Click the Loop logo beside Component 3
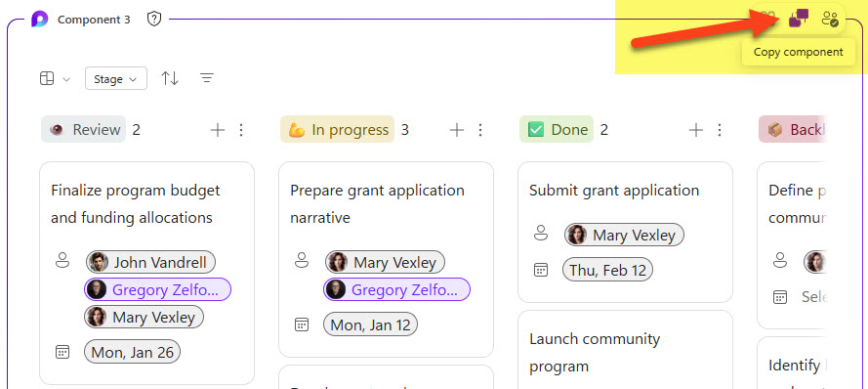The width and height of the screenshot is (868, 389). coord(39,20)
